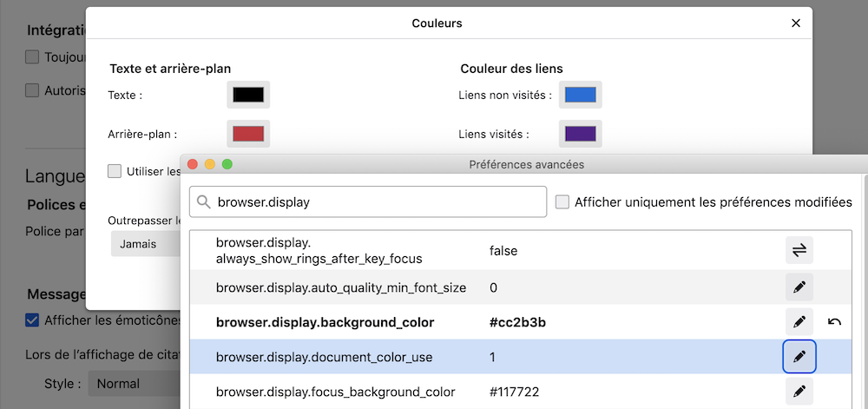The height and width of the screenshot is (409, 868).
Task: Open the Jamais dropdown under Outrepasser
Action: [x=146, y=243]
